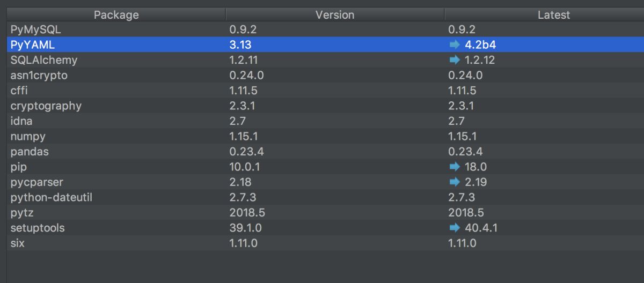
Task: Click the upgrade arrow for setuptools 40.4.1
Action: 455,228
